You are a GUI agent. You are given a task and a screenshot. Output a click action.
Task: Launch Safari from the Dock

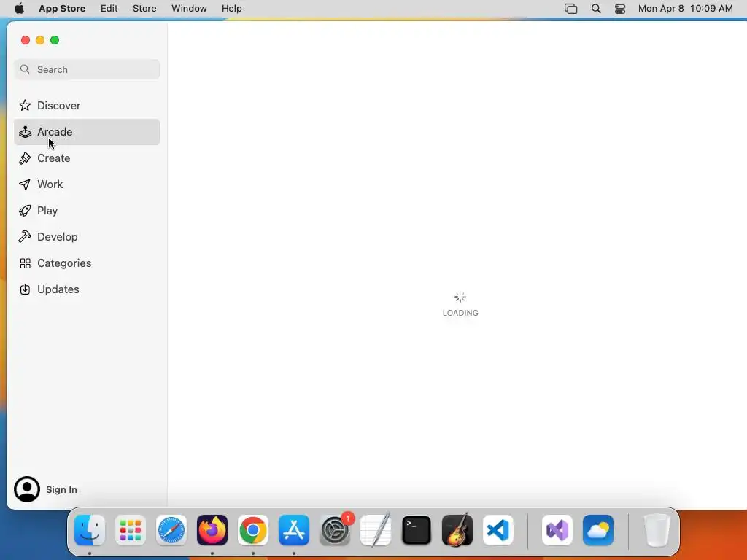[x=171, y=530]
